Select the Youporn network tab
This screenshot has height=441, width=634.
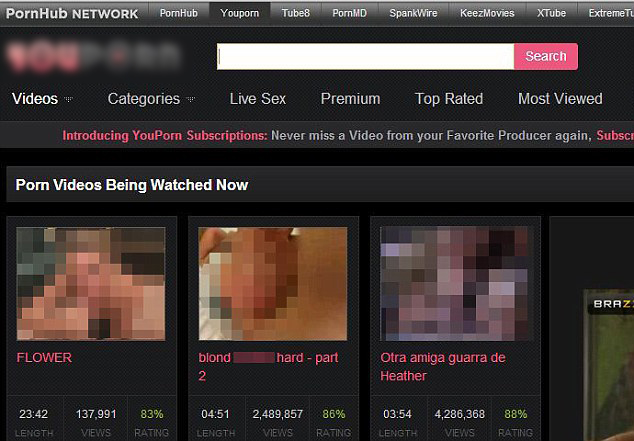(x=240, y=13)
